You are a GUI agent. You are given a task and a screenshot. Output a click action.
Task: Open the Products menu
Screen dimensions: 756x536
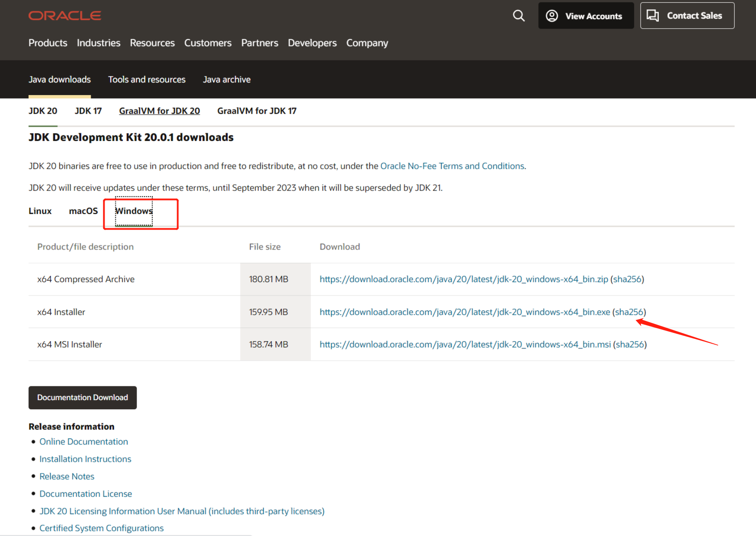pos(48,43)
